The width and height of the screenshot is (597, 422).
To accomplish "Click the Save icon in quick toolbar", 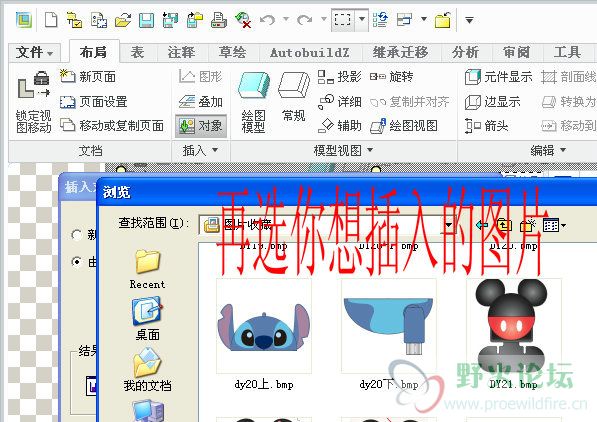I will click(146, 20).
